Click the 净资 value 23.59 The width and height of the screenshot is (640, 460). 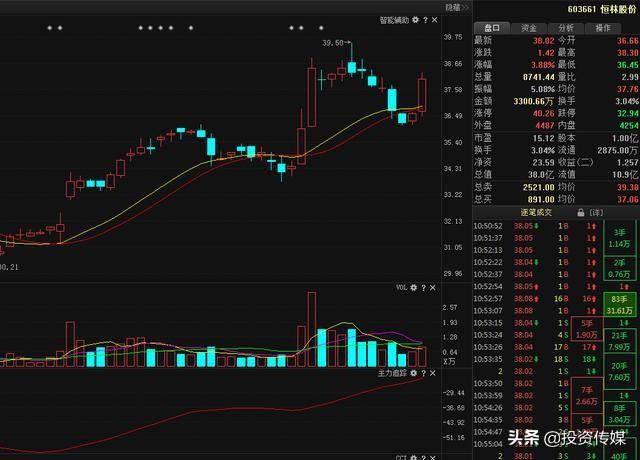[543, 162]
